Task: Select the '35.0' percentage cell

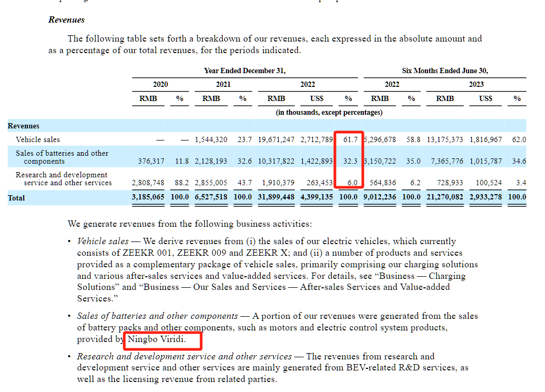Action: (413, 162)
